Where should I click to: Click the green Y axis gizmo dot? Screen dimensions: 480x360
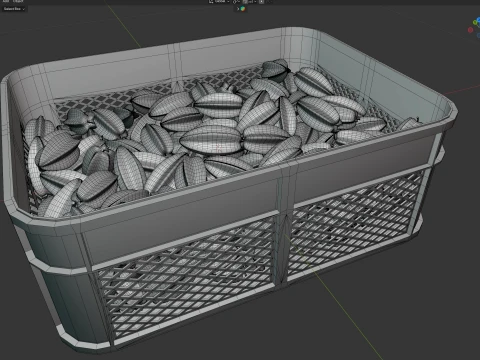pos(475,23)
